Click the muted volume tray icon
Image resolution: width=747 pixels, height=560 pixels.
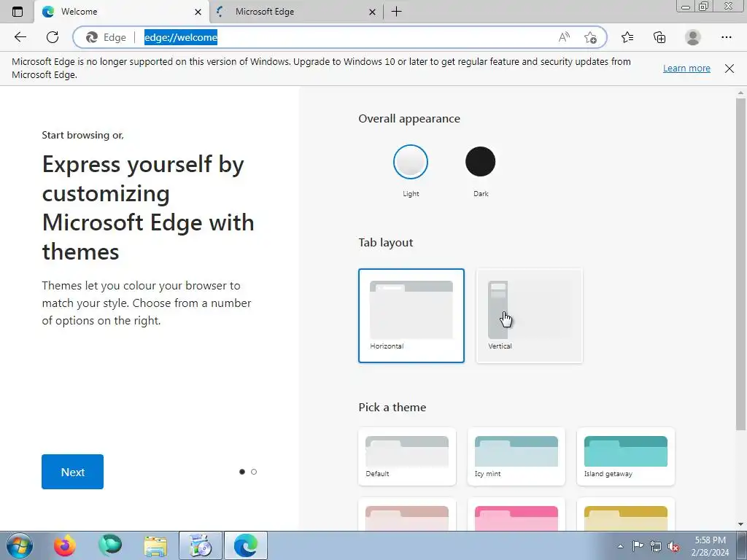click(x=673, y=547)
